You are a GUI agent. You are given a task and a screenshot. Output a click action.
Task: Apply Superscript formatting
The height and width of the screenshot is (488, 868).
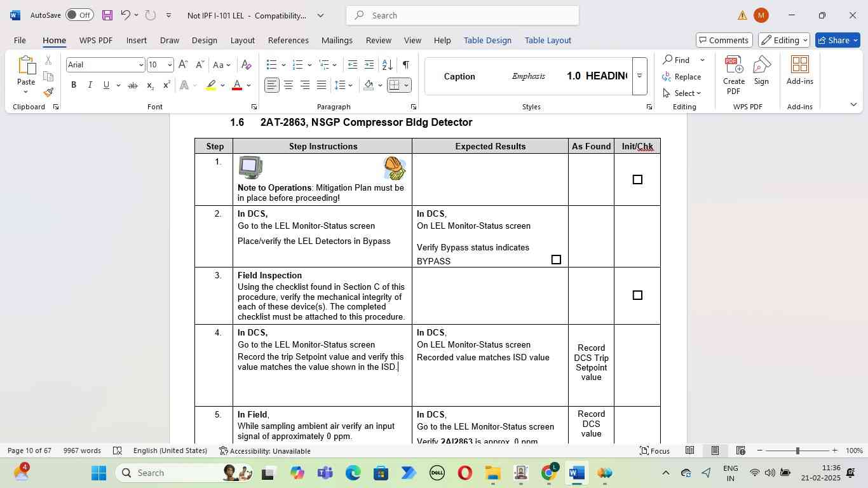(x=166, y=85)
